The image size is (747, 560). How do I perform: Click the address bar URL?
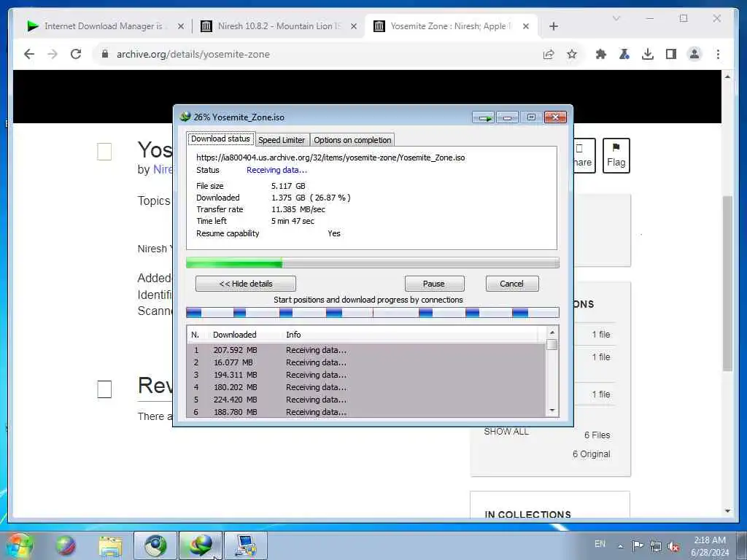(193, 54)
